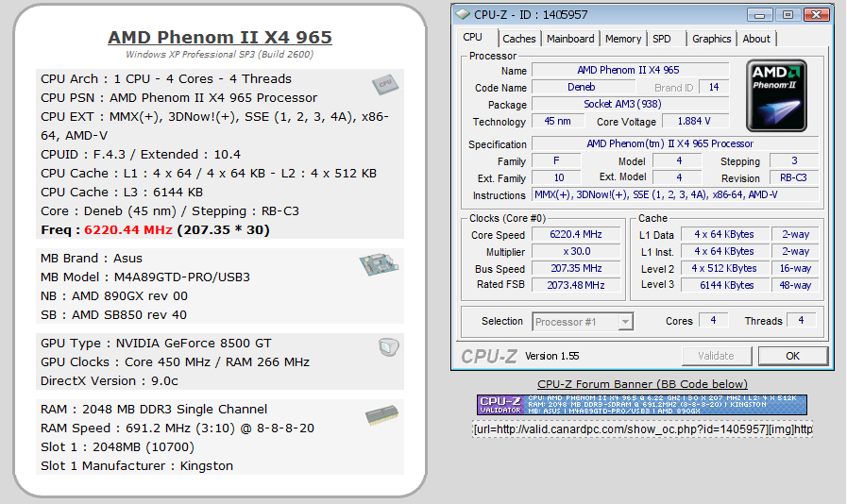Image resolution: width=847 pixels, height=504 pixels.
Task: Click the CPU-Z Validator forum banner image
Action: click(x=642, y=405)
